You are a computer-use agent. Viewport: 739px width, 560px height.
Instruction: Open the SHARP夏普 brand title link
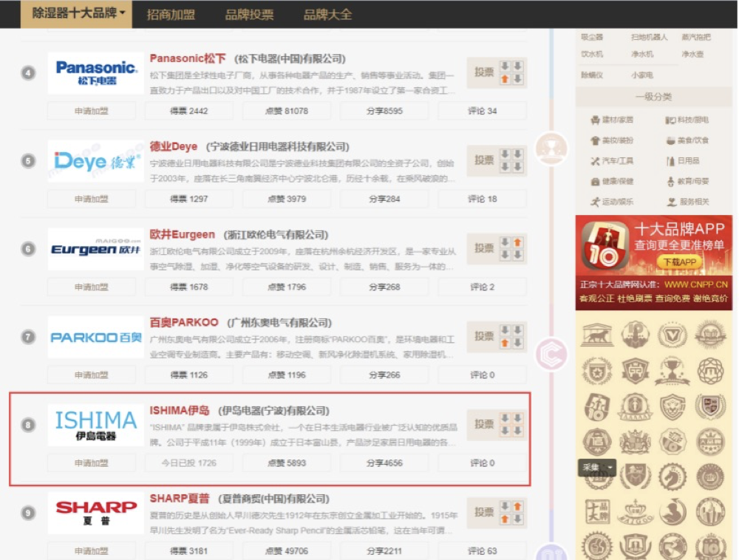point(179,499)
